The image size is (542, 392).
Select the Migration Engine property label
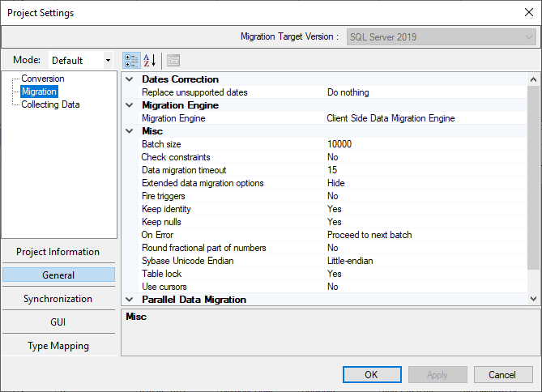(173, 118)
